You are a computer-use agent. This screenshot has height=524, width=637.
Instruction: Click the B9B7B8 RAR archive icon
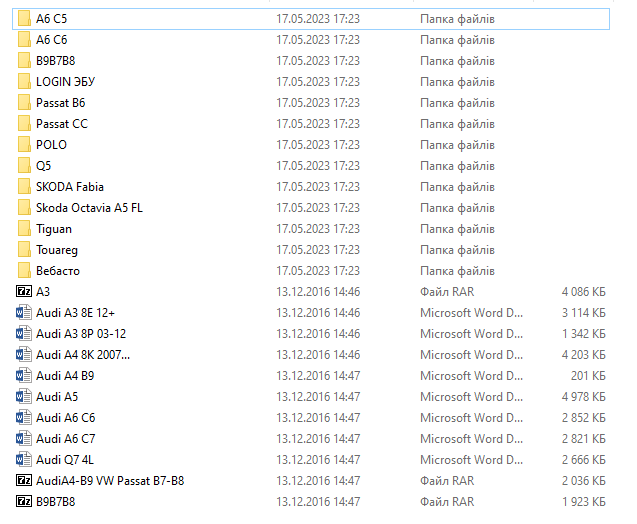[24, 502]
